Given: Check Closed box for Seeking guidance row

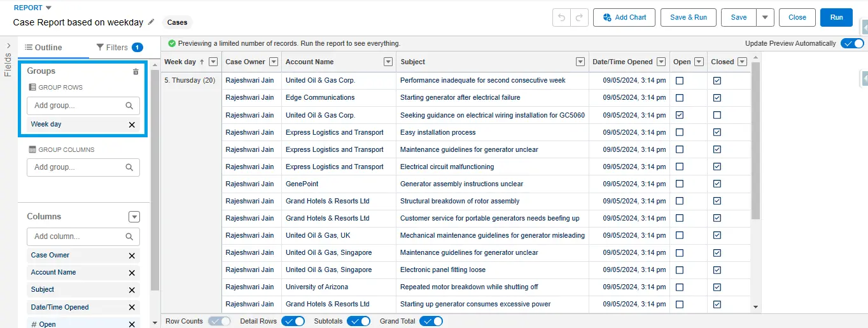Looking at the screenshot, I should coord(717,115).
